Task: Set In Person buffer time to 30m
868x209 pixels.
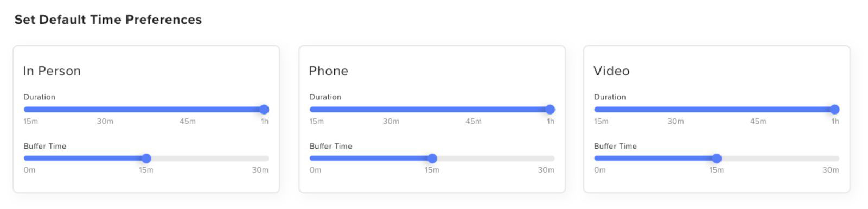Action: 266,159
